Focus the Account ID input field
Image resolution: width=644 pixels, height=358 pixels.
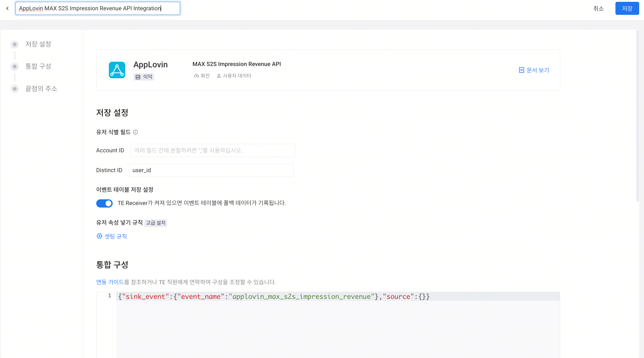(213, 150)
